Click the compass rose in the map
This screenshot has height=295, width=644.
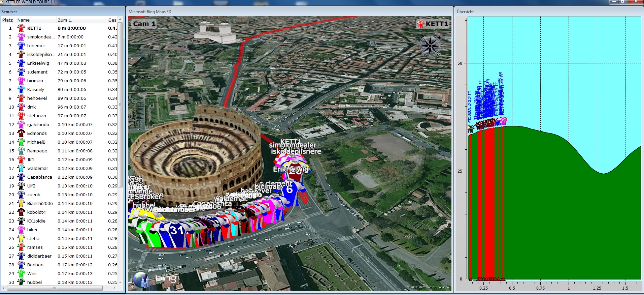430,45
